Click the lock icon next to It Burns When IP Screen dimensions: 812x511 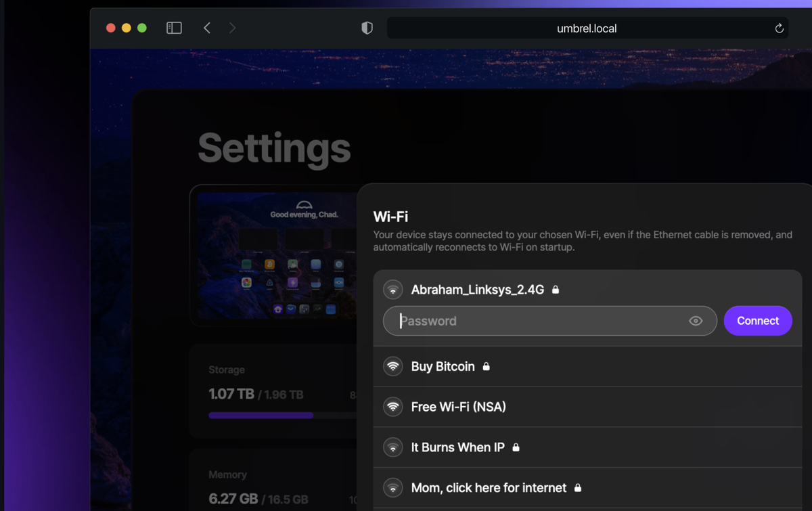coord(516,447)
